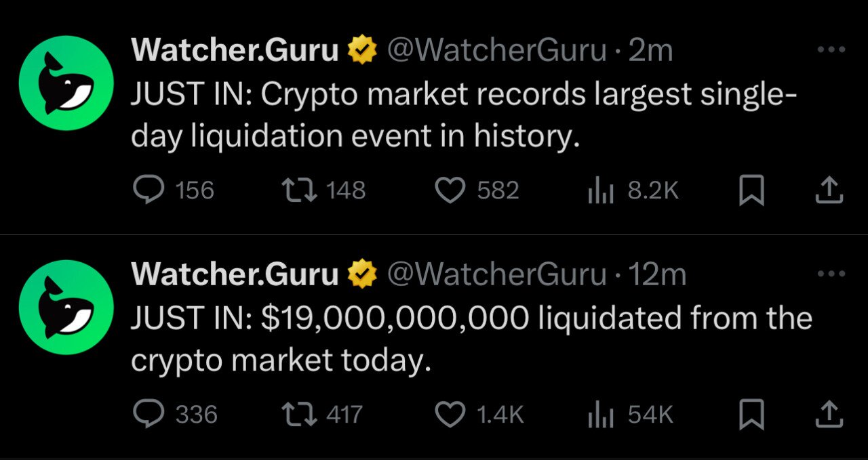Click @WatcherGuru handle in the 12m tweet
Screen dimensions: 868x460
click(x=496, y=274)
